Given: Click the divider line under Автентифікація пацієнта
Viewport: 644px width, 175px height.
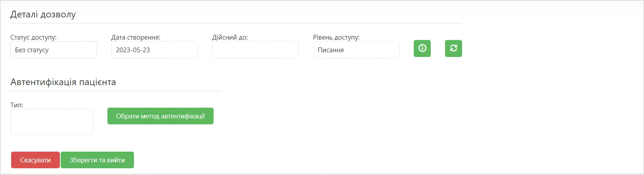Looking at the screenshot, I should coord(115,91).
